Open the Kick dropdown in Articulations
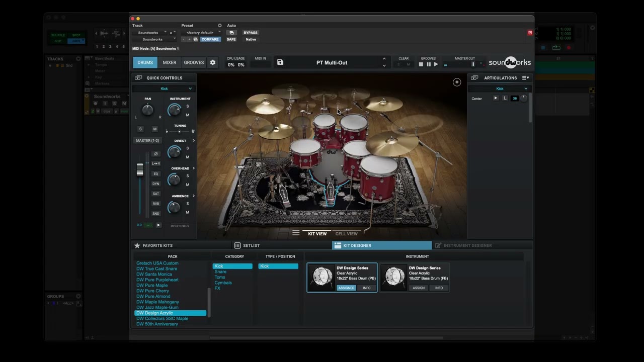Viewport: 644px width, 362px height. (x=500, y=88)
